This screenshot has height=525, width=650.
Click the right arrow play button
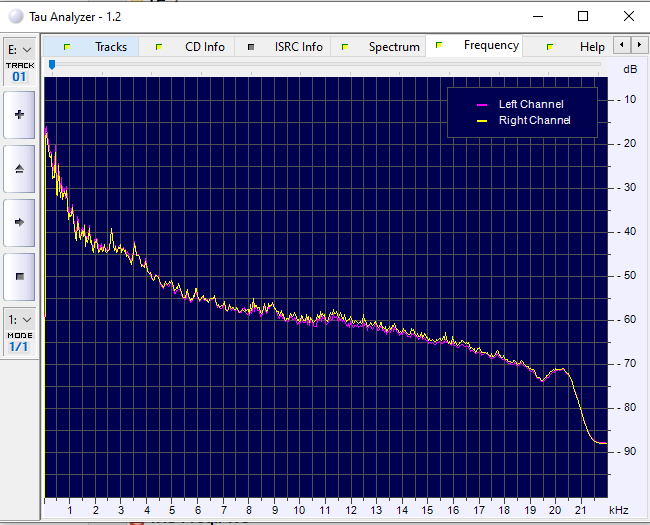[19, 223]
